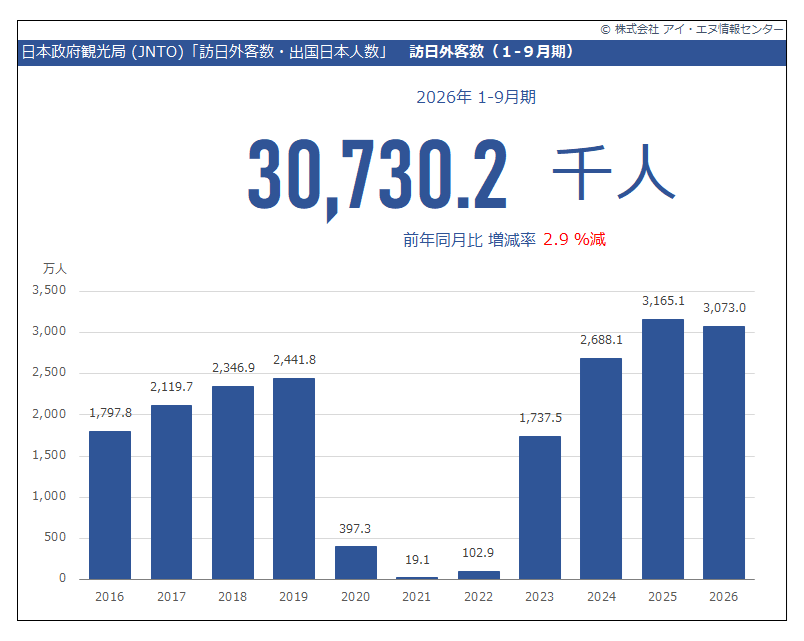Click the 千人 unit label
Viewport: 804px width, 641px height.
(x=614, y=172)
